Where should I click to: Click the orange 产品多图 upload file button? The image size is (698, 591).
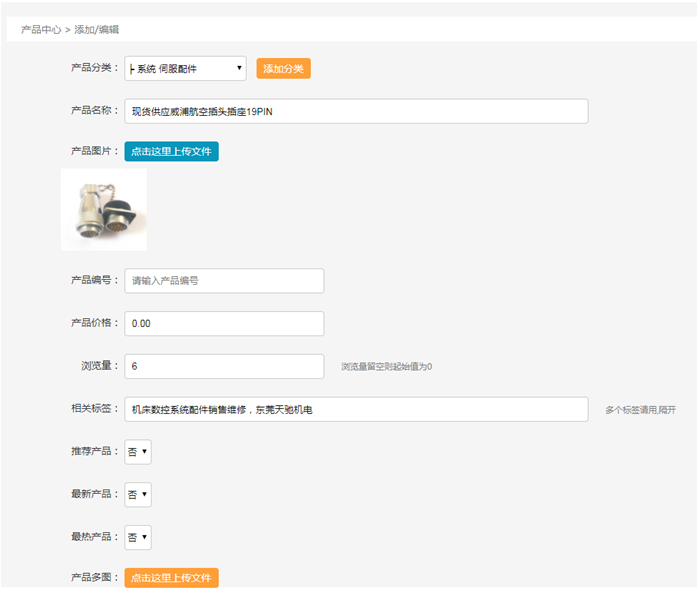(171, 578)
